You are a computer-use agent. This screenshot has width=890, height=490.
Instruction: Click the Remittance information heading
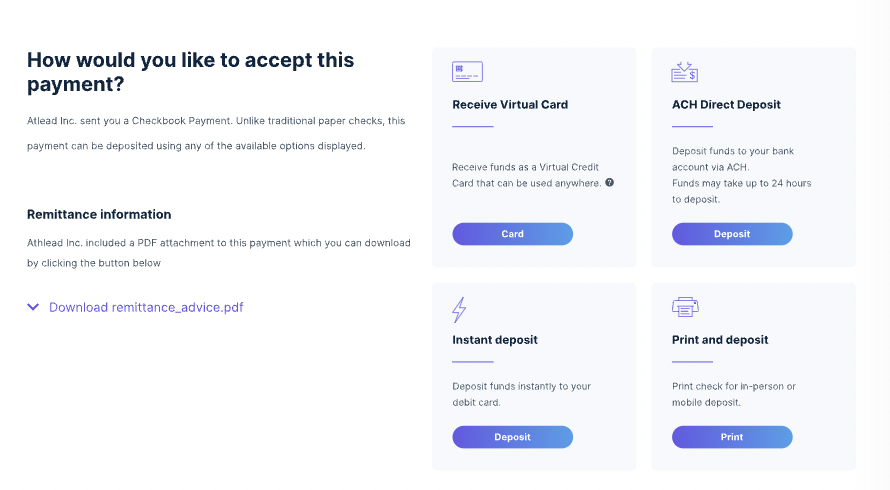pyautogui.click(x=99, y=215)
